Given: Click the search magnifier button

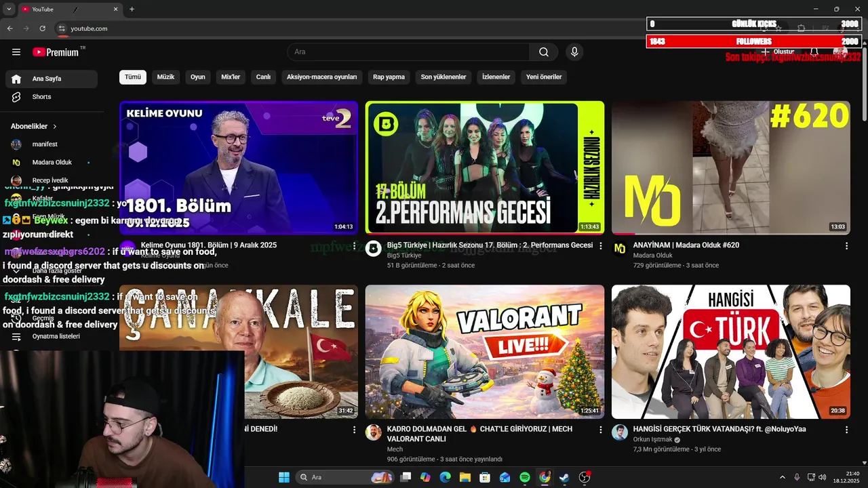Looking at the screenshot, I should (x=544, y=52).
